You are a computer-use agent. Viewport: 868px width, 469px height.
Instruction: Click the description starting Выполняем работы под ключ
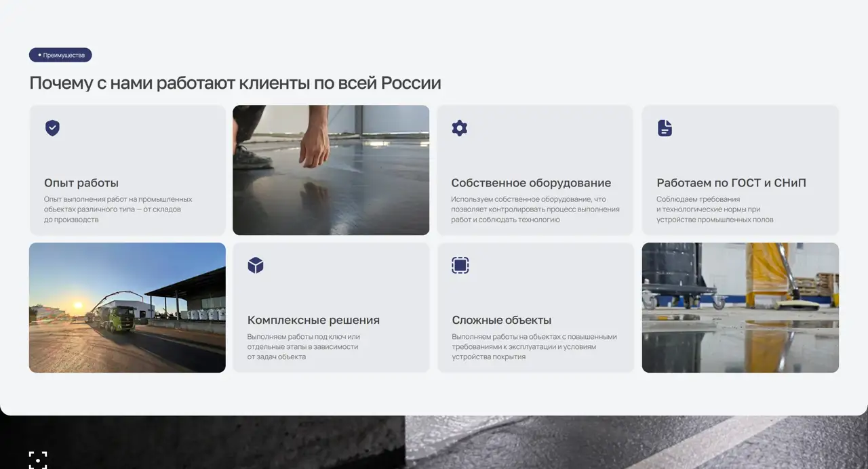coord(304,346)
